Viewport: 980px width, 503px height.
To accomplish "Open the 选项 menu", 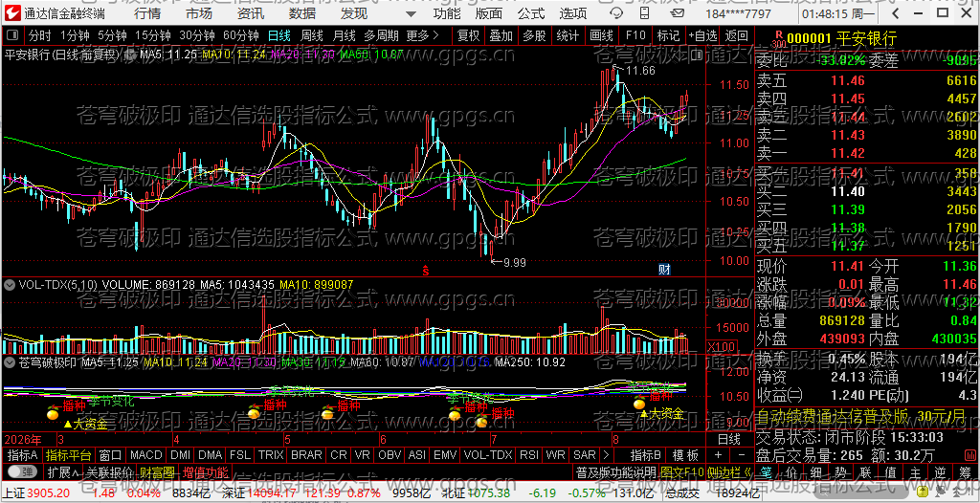I will [x=573, y=13].
